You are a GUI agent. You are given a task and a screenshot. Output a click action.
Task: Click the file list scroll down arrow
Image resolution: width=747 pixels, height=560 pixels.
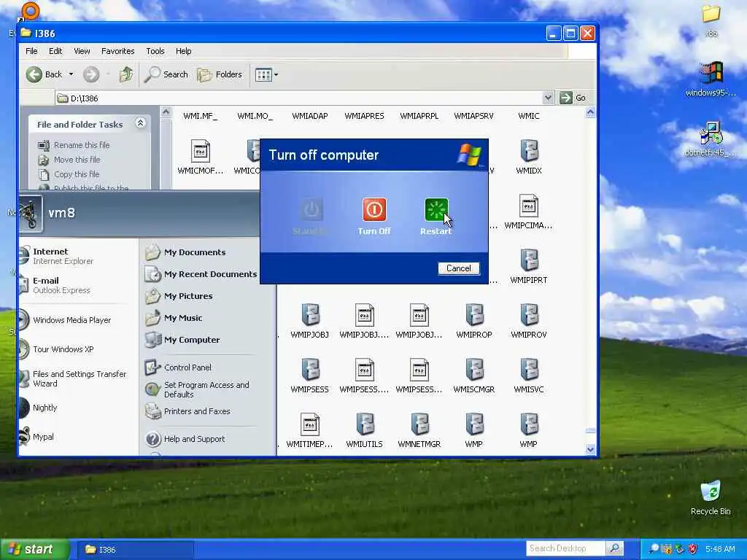pos(590,449)
